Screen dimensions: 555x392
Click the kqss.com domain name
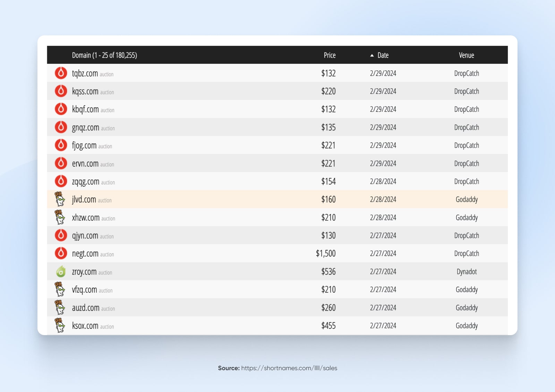point(85,91)
